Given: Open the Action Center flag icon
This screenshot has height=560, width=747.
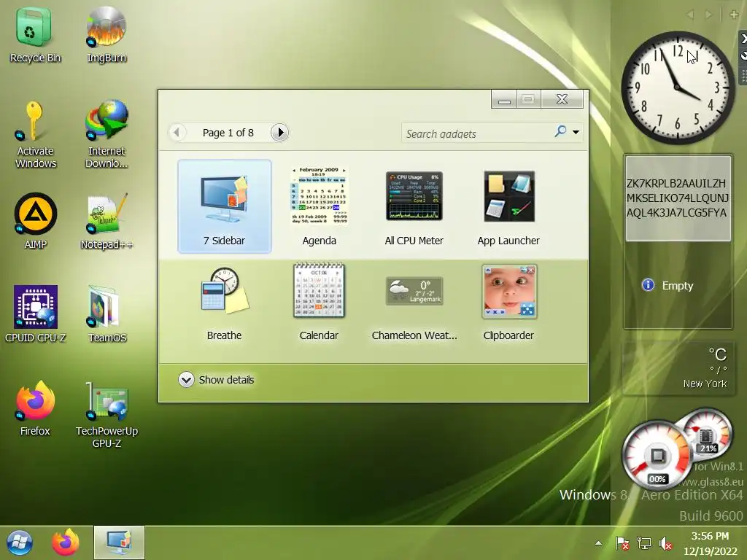Looking at the screenshot, I should (x=622, y=543).
